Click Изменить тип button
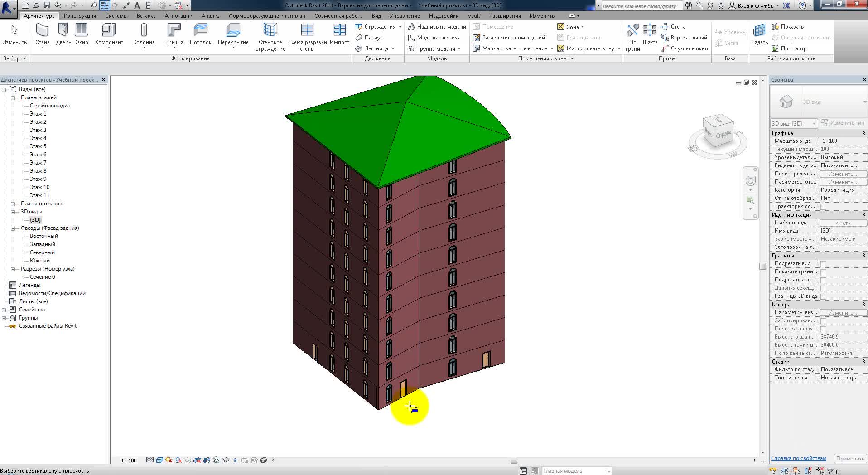The width and height of the screenshot is (868, 475). [842, 123]
